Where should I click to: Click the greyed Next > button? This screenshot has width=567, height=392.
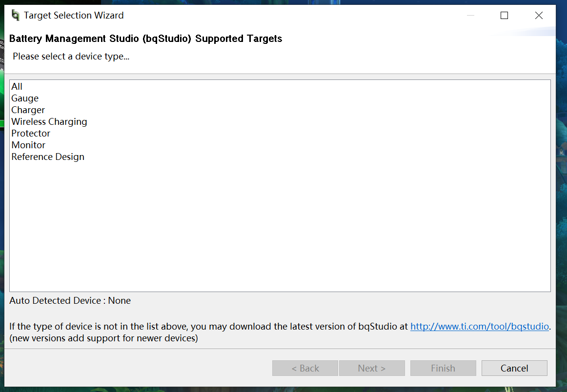click(372, 368)
